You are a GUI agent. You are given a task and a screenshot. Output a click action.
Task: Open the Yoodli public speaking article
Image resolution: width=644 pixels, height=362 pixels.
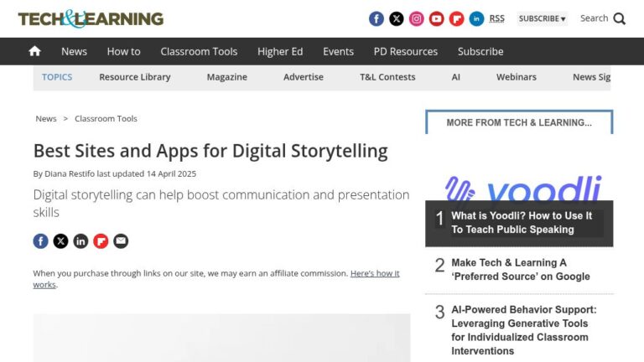[522, 223]
